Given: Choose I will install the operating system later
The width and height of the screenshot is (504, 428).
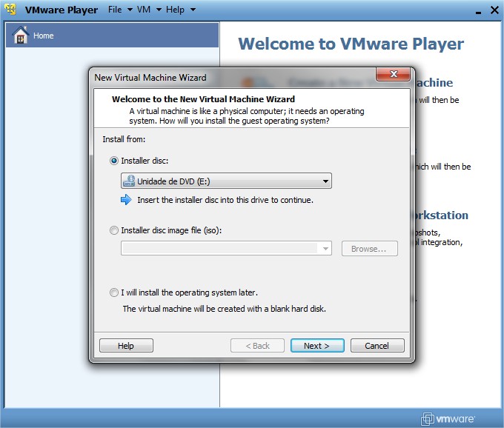Looking at the screenshot, I should click(114, 292).
